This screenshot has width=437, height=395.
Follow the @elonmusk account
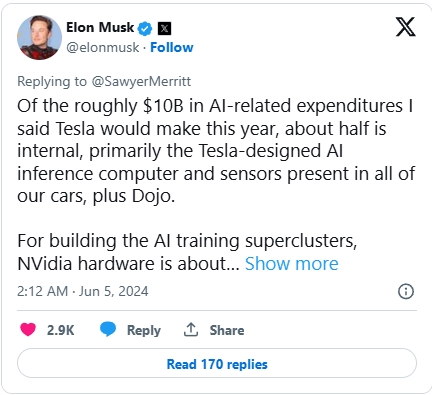coord(172,47)
